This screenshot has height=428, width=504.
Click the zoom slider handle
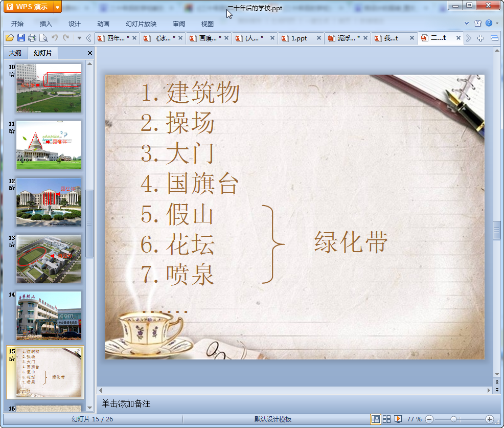(x=453, y=419)
